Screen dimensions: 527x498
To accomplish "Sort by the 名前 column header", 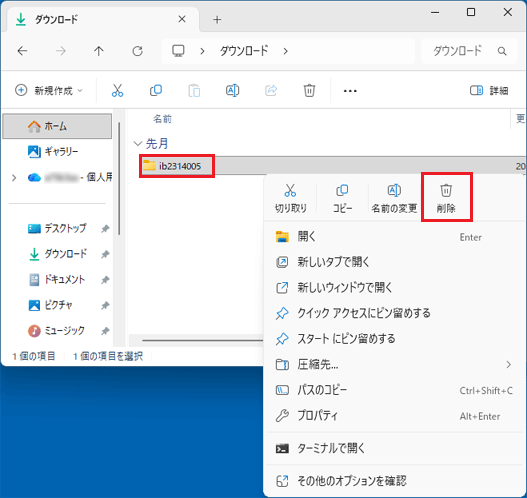I will click(162, 119).
